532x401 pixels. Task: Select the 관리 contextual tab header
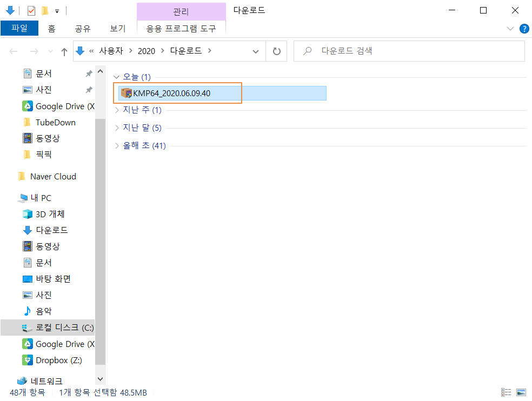click(181, 12)
